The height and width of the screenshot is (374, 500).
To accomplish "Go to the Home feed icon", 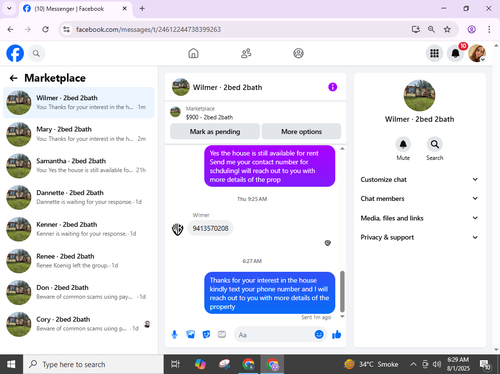I will (x=193, y=53).
